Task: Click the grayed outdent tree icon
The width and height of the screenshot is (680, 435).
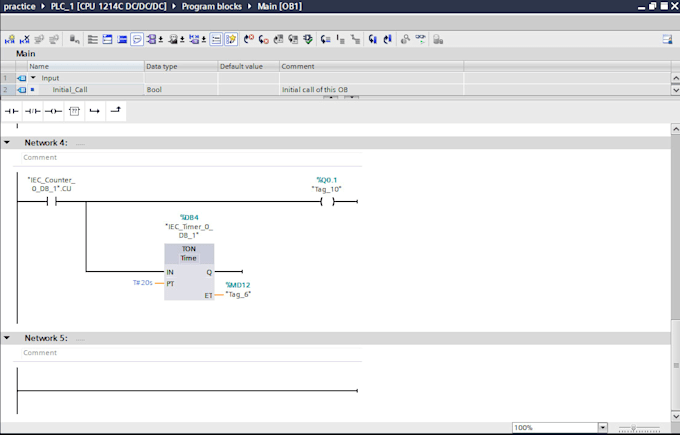Action: 355,40
